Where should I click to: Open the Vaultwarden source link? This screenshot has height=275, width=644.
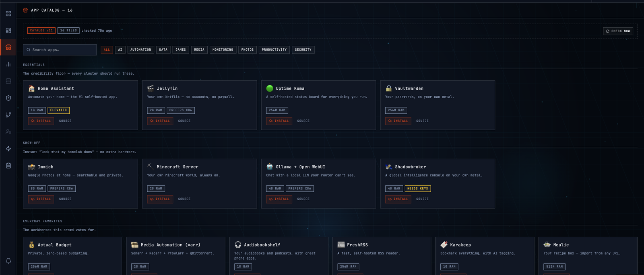pyautogui.click(x=422, y=121)
